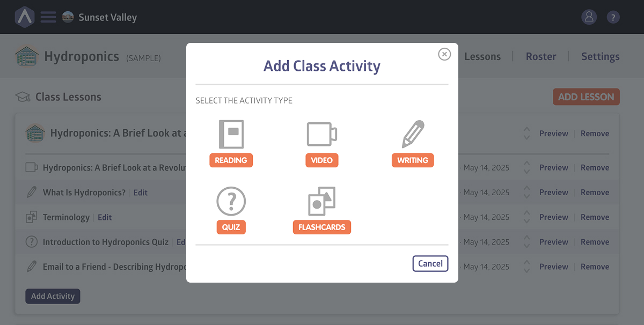Move the Introduction to Hydroponics Quiz down

[526, 245]
